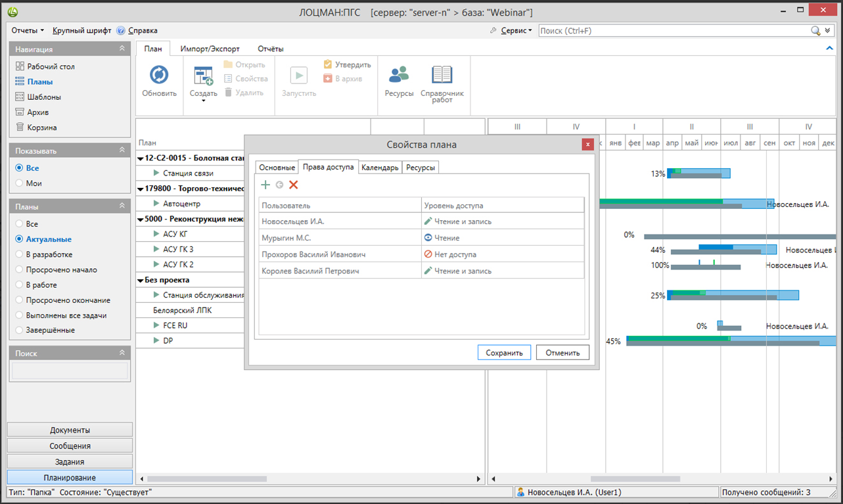Collapse Без проекта group
The width and height of the screenshot is (843, 504).
(x=141, y=280)
